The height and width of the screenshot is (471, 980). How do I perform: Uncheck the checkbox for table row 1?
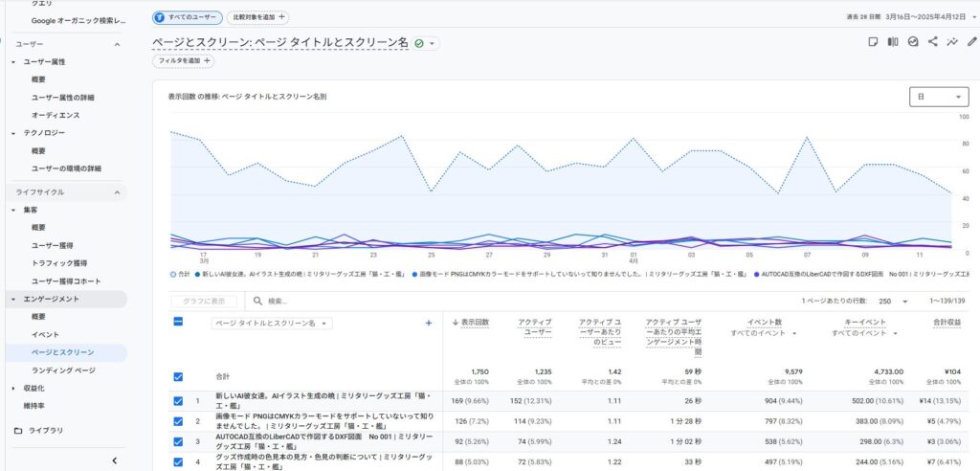click(x=178, y=401)
